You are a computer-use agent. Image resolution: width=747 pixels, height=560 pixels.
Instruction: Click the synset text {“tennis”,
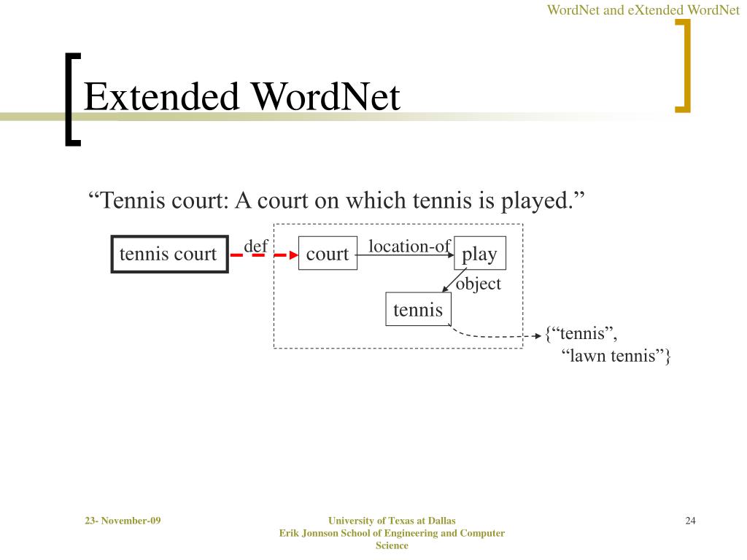pos(581,332)
